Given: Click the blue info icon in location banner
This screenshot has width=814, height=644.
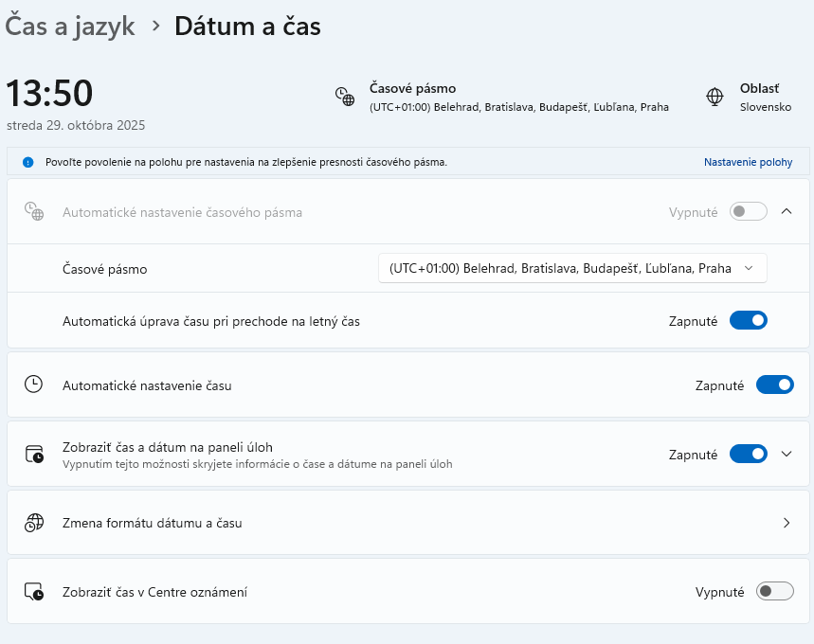Looking at the screenshot, I should point(28,162).
